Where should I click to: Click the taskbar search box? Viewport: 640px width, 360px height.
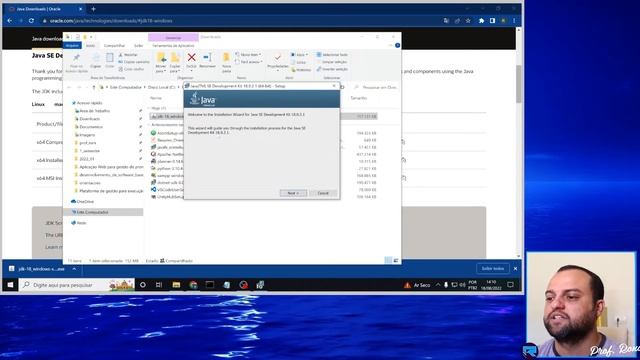click(77, 284)
